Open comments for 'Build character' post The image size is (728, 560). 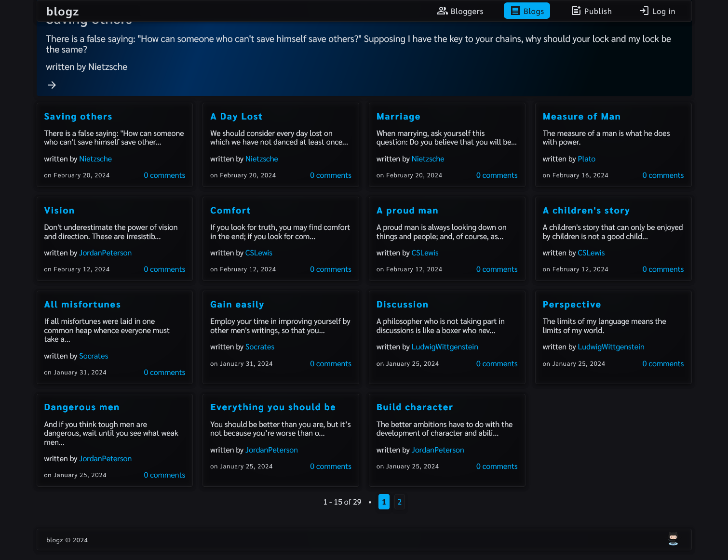pyautogui.click(x=497, y=467)
